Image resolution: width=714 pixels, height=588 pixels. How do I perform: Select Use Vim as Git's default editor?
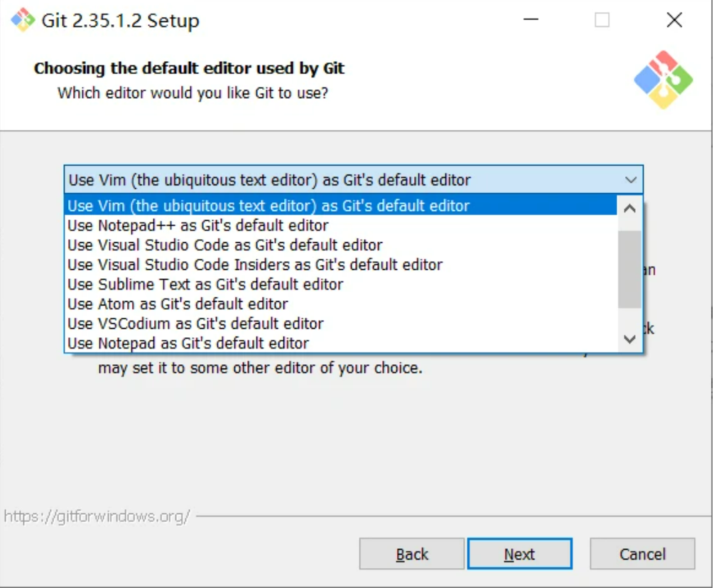(x=269, y=206)
